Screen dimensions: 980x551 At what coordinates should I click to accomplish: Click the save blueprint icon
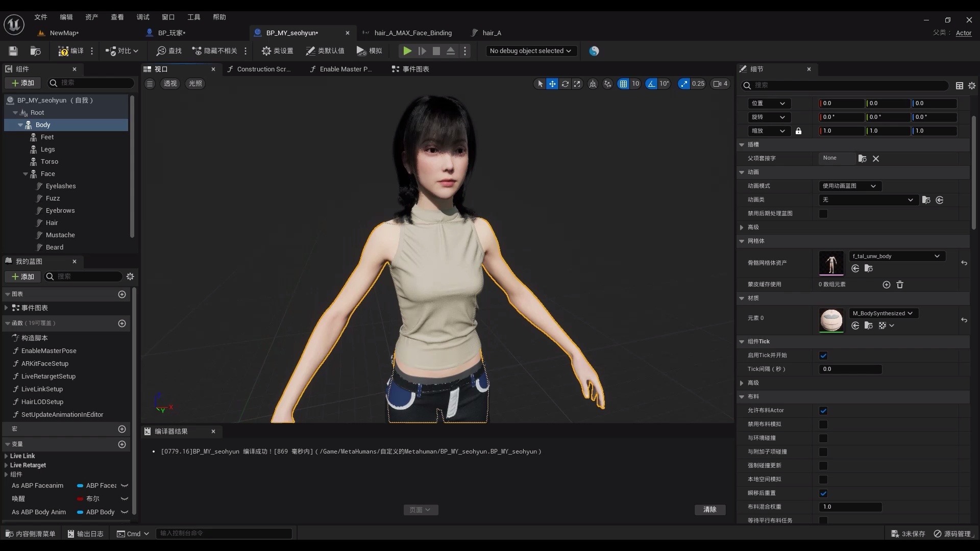(13, 51)
